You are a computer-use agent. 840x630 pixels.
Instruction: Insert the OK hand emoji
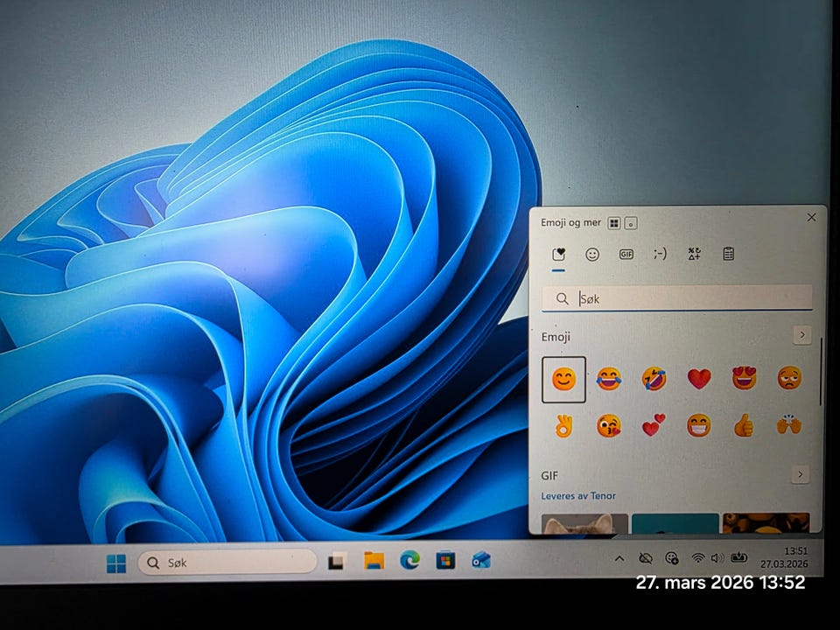point(563,426)
